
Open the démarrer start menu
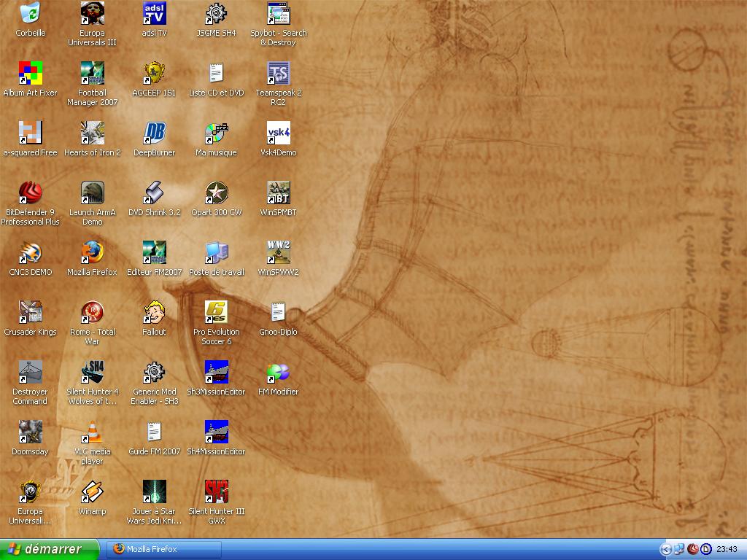coord(50,549)
